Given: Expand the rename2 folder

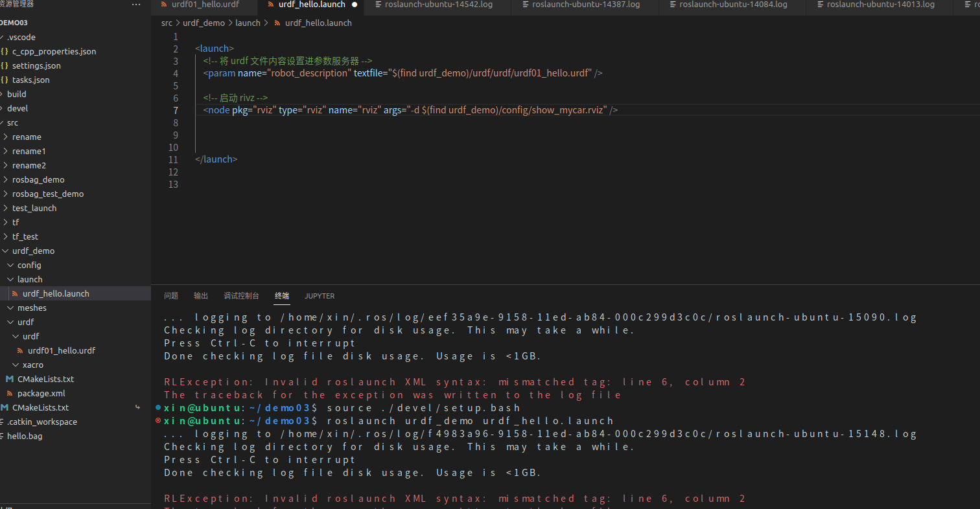Looking at the screenshot, I should click(x=6, y=165).
